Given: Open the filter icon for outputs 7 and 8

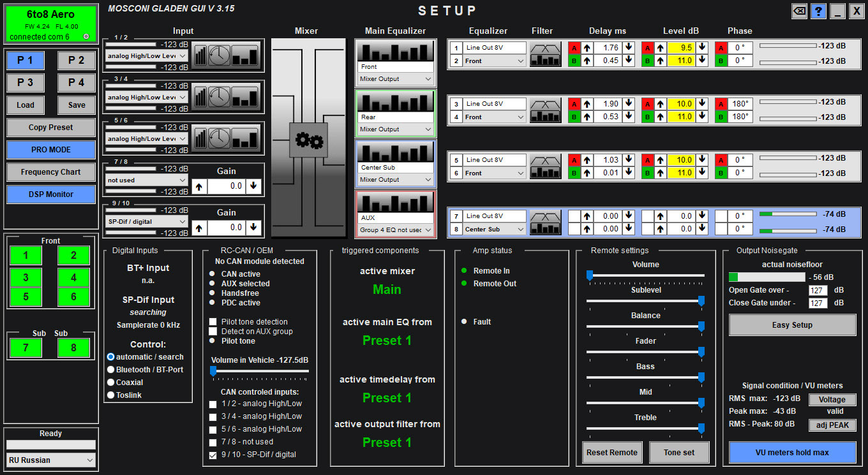Looking at the screenshot, I should [546, 223].
